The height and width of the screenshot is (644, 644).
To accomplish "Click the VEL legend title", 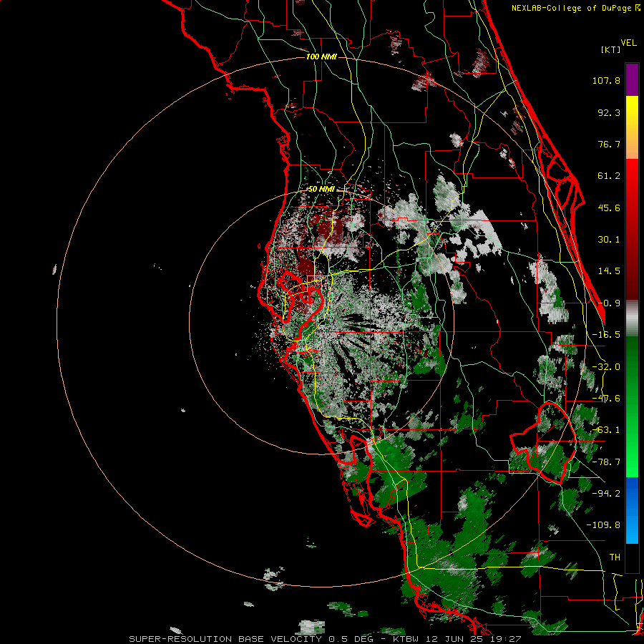I will (x=628, y=43).
